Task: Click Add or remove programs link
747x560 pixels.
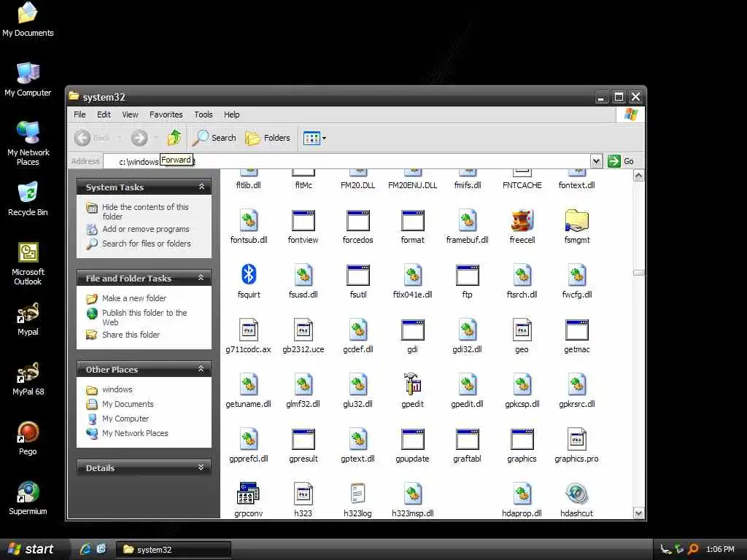Action: [145, 229]
